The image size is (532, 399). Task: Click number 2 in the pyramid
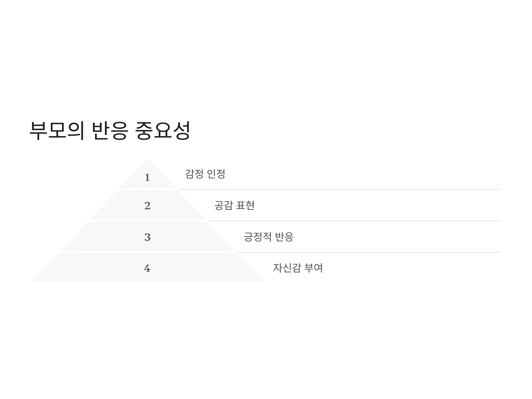coord(147,206)
